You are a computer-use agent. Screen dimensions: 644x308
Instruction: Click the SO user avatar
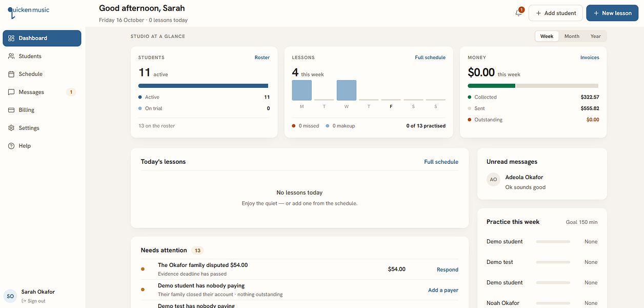click(x=10, y=296)
